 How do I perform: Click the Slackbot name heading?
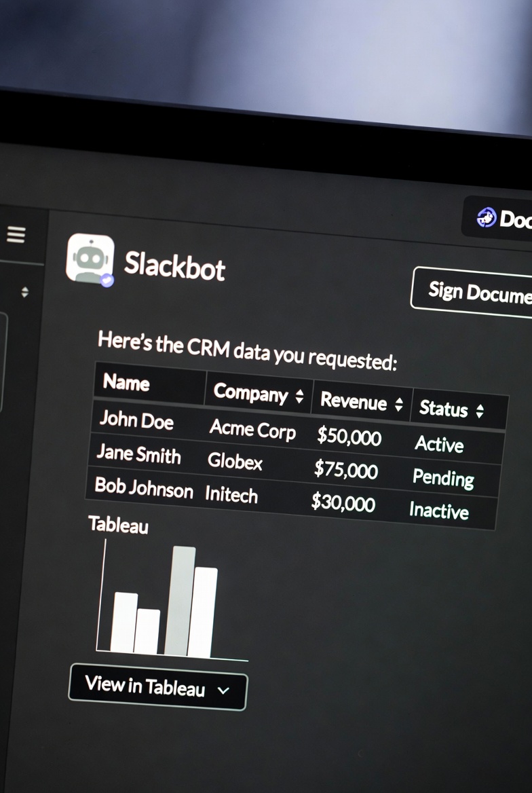pos(174,265)
